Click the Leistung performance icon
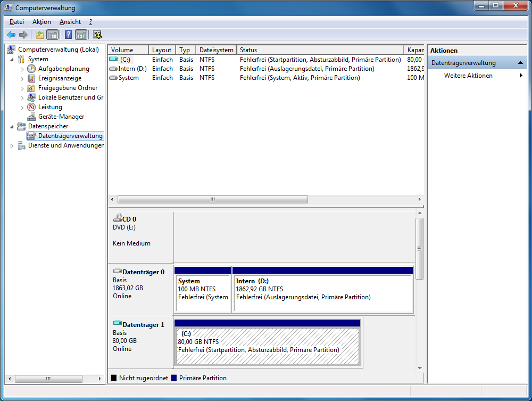The height and width of the screenshot is (401, 532). 31,107
